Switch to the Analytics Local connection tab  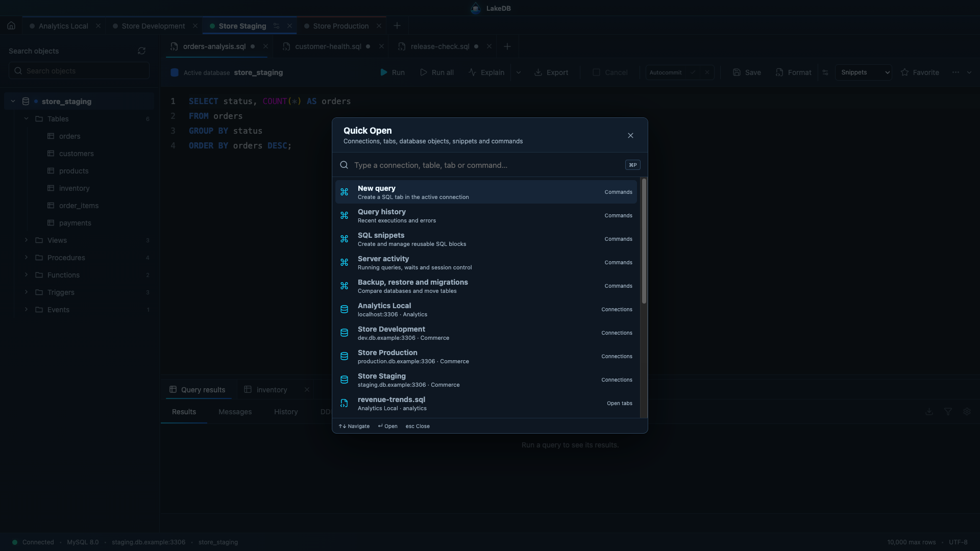[x=63, y=26]
